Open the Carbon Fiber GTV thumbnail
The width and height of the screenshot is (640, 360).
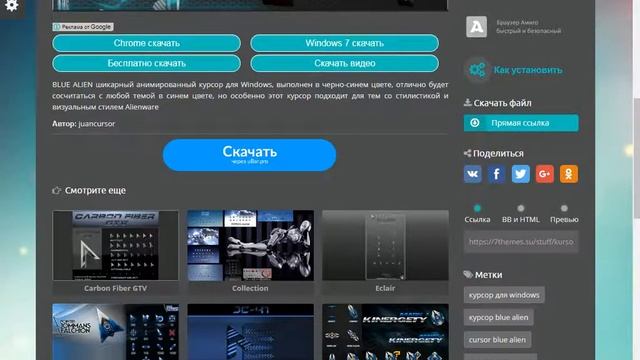point(116,245)
